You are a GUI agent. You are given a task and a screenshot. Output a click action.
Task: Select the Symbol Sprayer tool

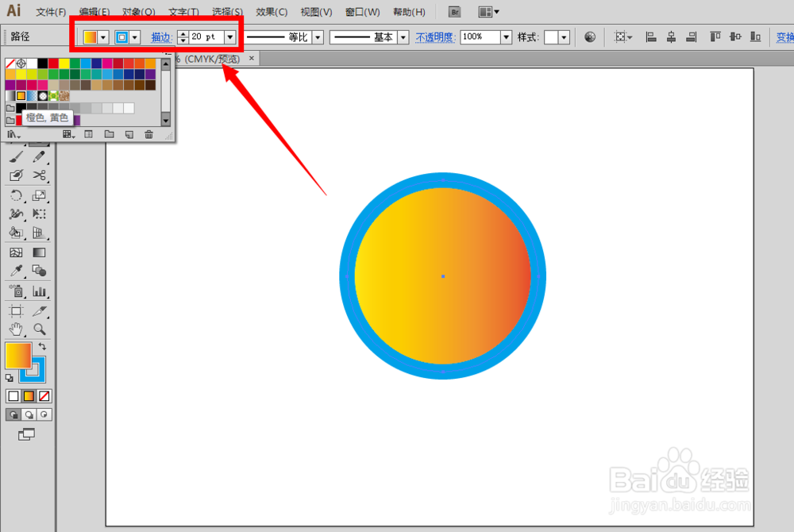click(16, 291)
